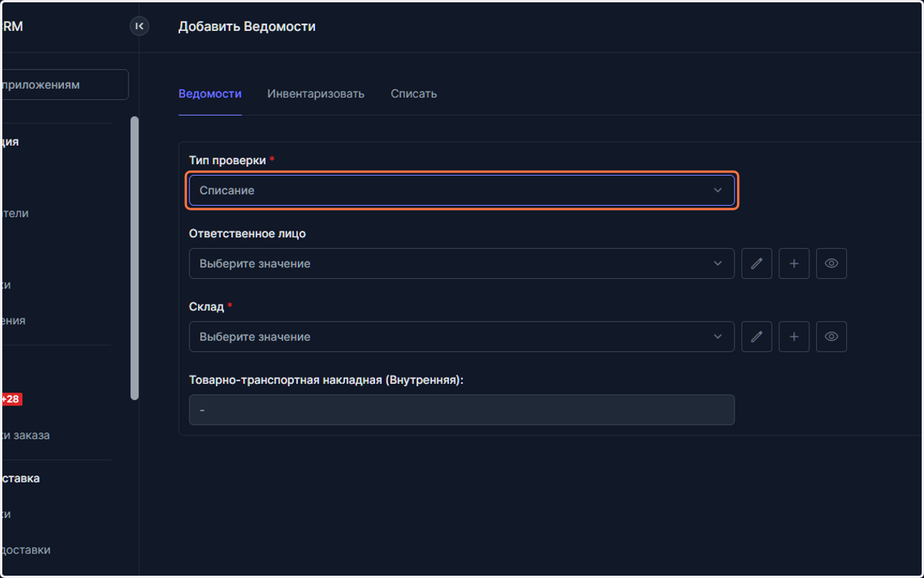Click the red +28 badge in sidebar

pos(12,399)
